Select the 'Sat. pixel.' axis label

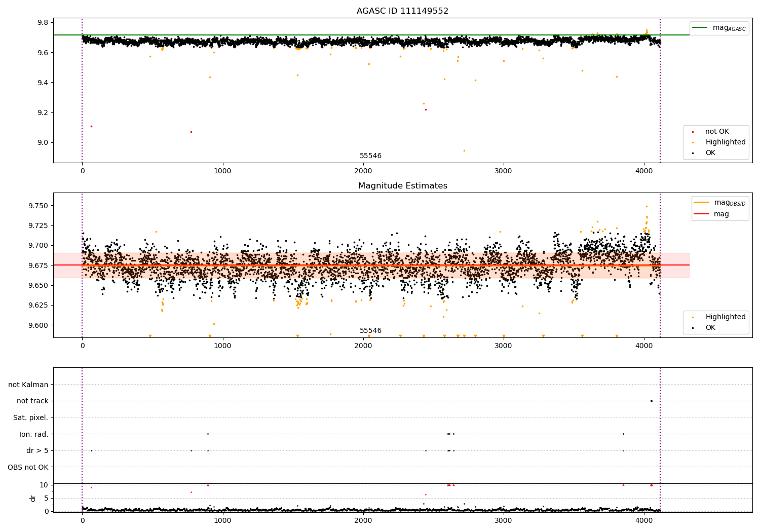pyautogui.click(x=31, y=417)
